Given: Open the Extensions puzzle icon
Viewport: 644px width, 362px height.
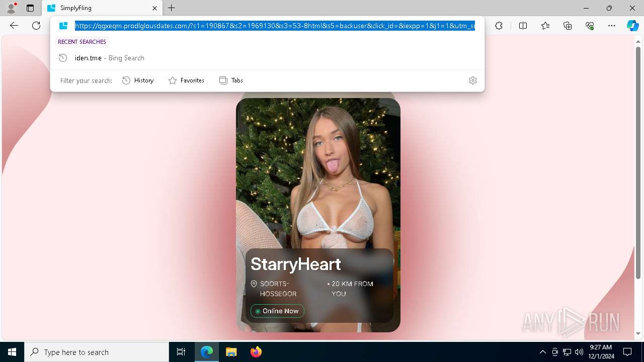Looking at the screenshot, I should click(499, 26).
